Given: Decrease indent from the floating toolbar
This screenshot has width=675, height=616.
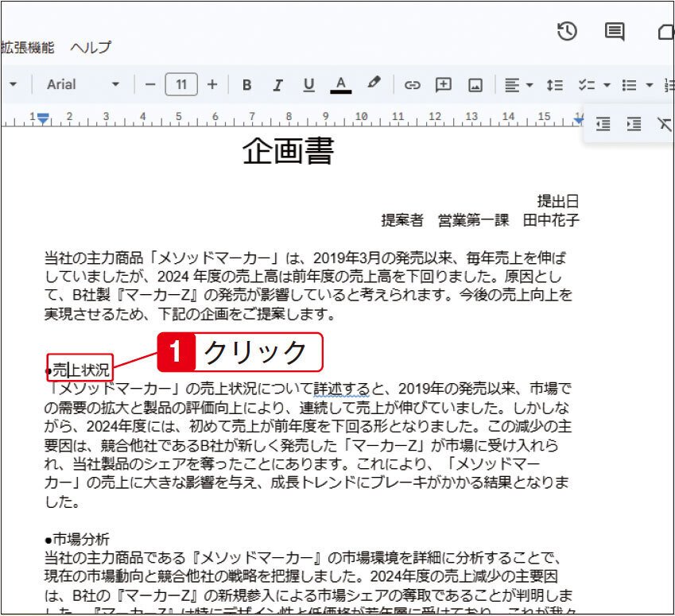Looking at the screenshot, I should 603,124.
